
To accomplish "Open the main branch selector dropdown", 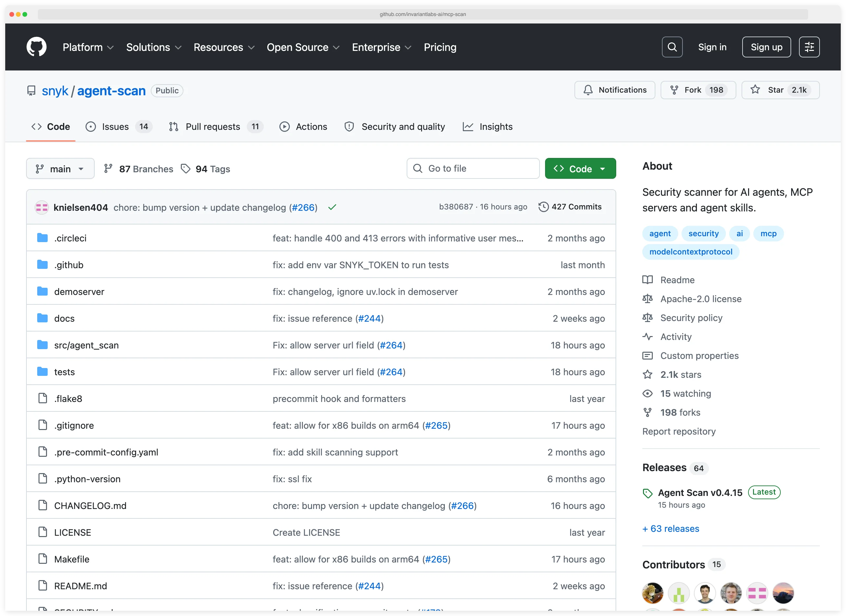I will tap(60, 169).
